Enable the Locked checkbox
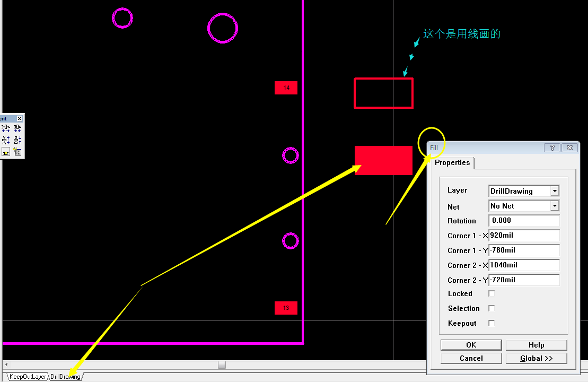This screenshot has height=382, width=588. 492,293
